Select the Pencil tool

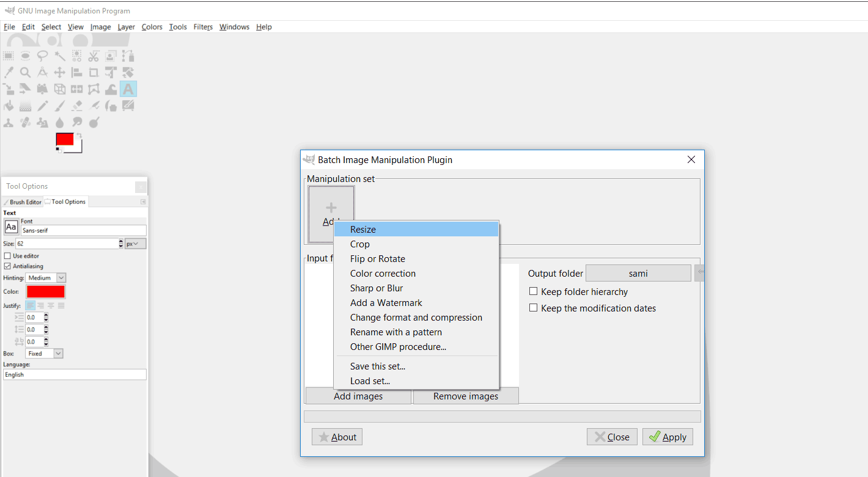pyautogui.click(x=43, y=106)
